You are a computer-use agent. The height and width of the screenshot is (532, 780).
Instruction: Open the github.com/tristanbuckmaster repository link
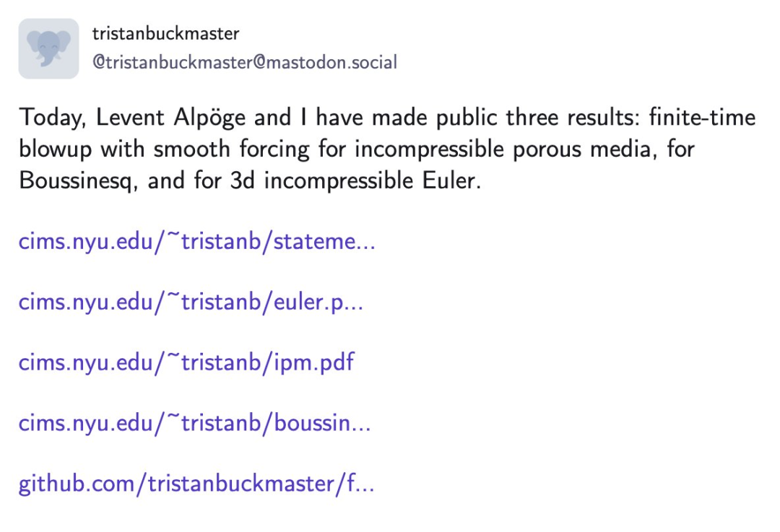tap(196, 484)
